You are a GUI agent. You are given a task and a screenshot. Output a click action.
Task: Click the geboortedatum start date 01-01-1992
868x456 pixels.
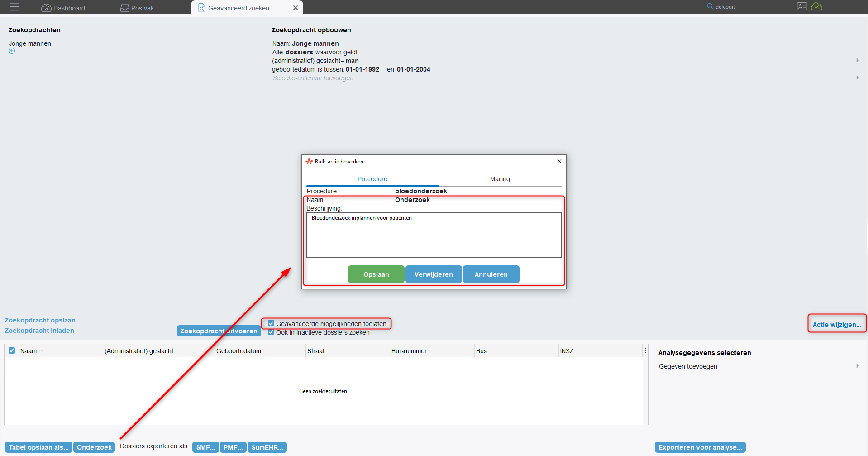(362, 69)
